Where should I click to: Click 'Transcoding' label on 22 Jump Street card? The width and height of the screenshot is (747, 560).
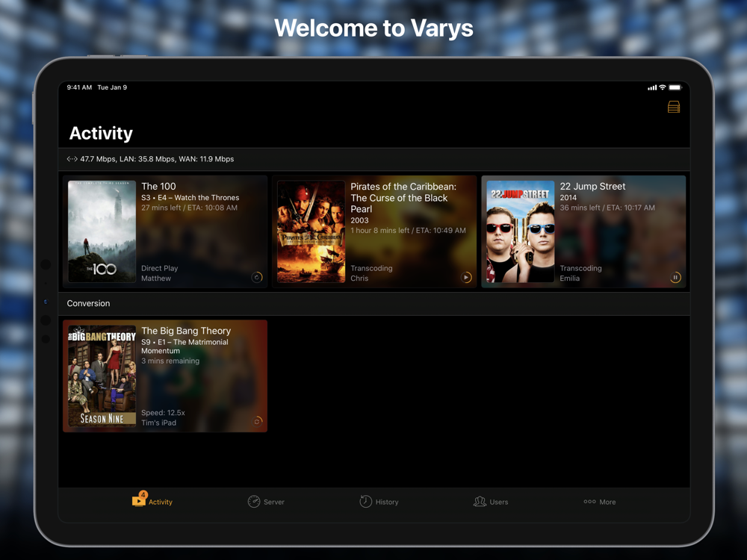[580, 268]
